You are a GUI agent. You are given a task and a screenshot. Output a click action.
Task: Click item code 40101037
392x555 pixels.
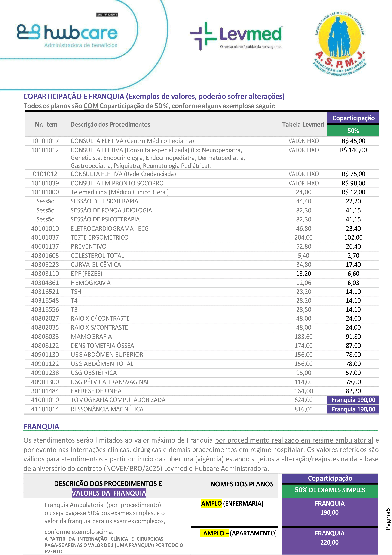45,237
